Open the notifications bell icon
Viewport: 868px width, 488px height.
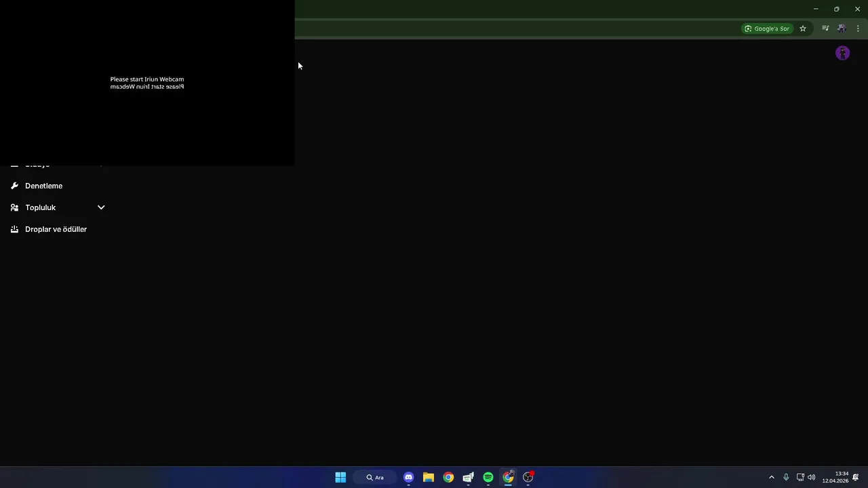[856, 477]
